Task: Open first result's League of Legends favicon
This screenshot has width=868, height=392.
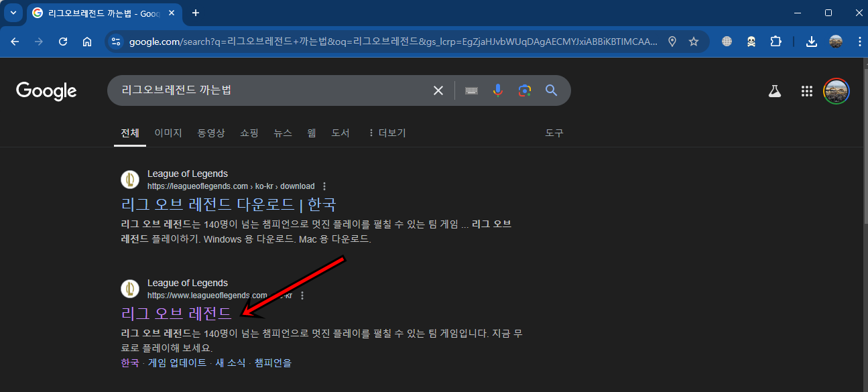Action: 130,180
